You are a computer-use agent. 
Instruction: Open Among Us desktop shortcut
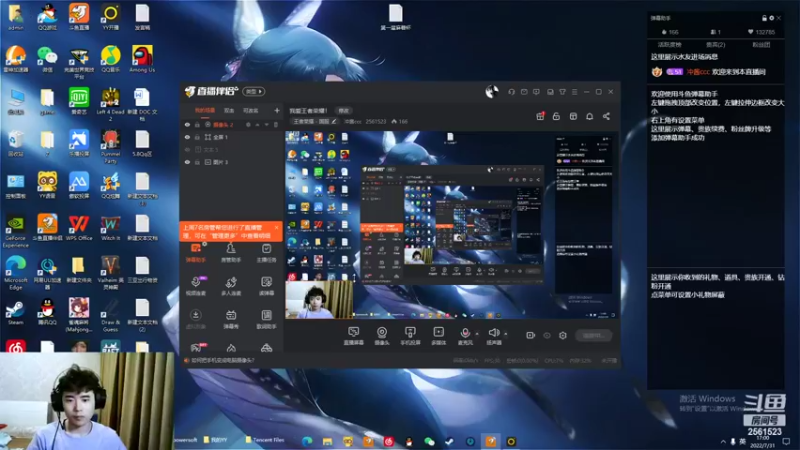tap(142, 59)
